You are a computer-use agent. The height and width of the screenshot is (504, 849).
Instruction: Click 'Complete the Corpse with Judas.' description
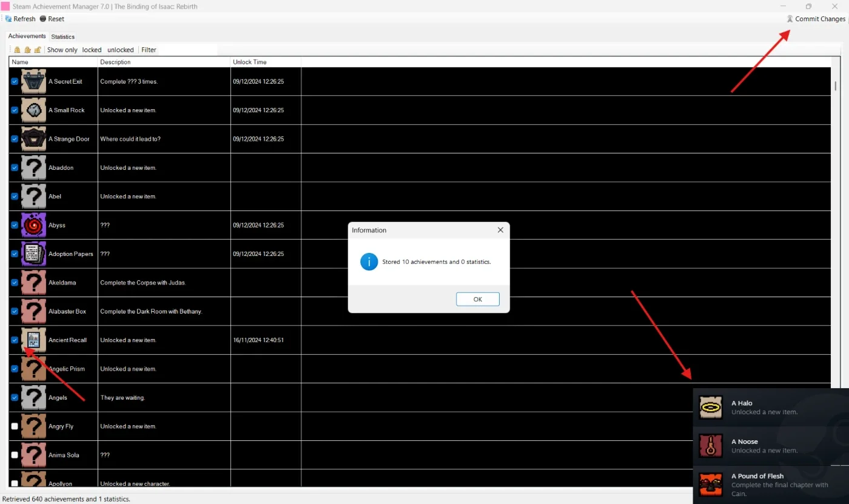click(143, 283)
